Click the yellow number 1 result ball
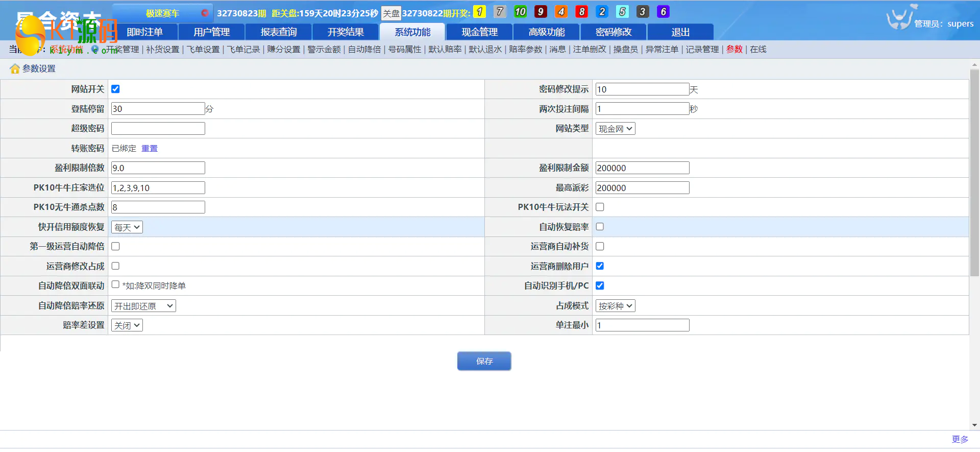The width and height of the screenshot is (980, 452). tap(479, 12)
